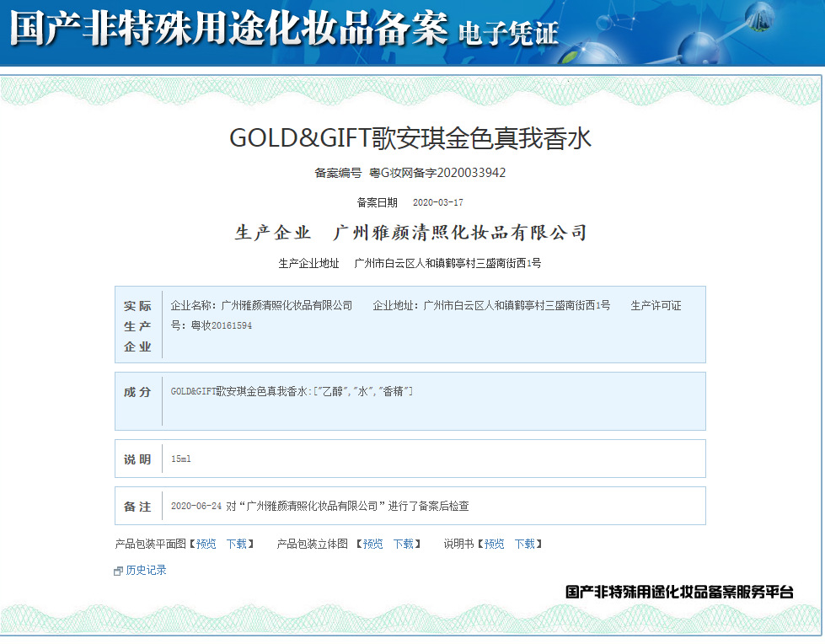Download the 说明书 document

click(524, 544)
